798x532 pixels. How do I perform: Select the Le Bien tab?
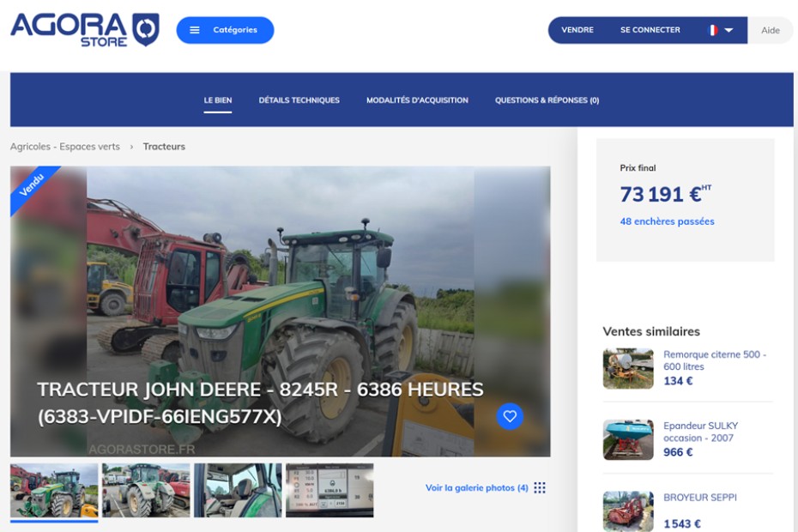[x=218, y=100]
